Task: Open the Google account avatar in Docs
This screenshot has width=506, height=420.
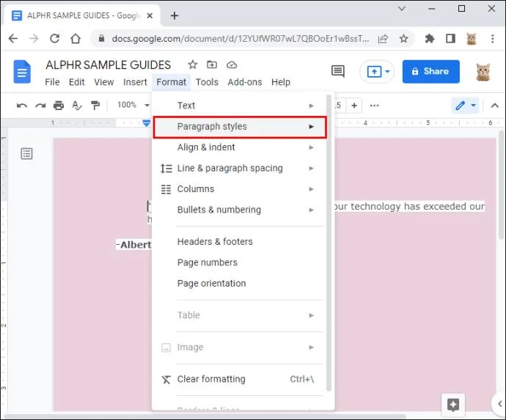Action: tap(483, 72)
